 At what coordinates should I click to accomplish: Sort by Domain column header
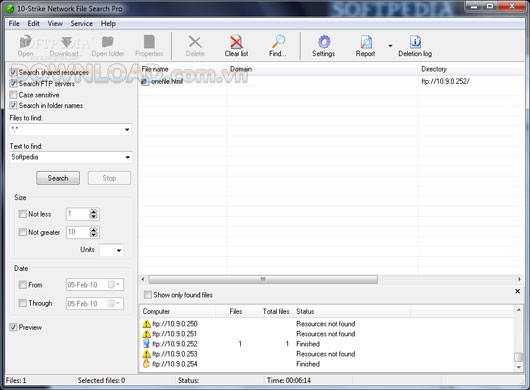[322, 69]
